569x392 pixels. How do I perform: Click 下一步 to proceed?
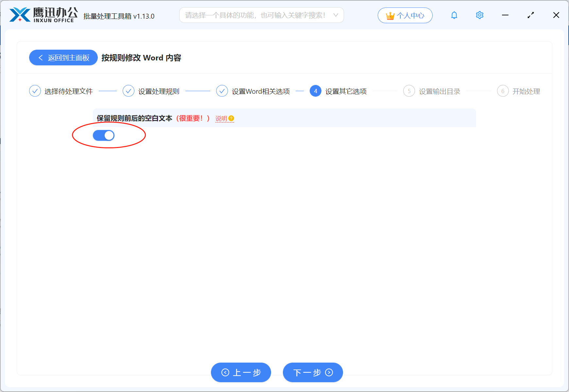[313, 372]
